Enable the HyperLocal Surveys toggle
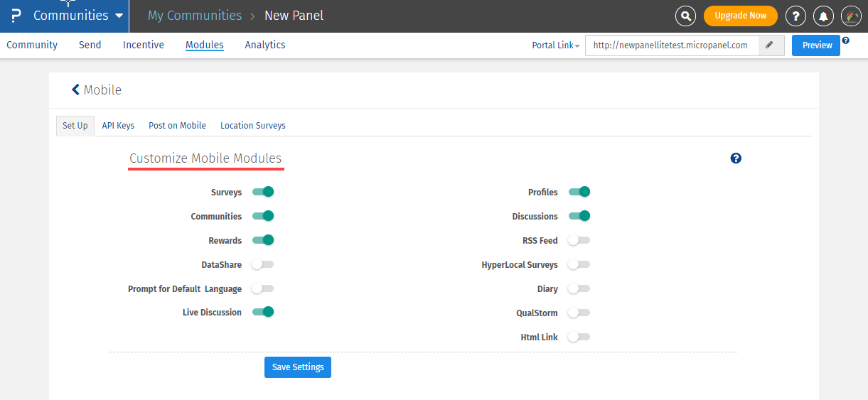The image size is (868, 400). pos(579,264)
